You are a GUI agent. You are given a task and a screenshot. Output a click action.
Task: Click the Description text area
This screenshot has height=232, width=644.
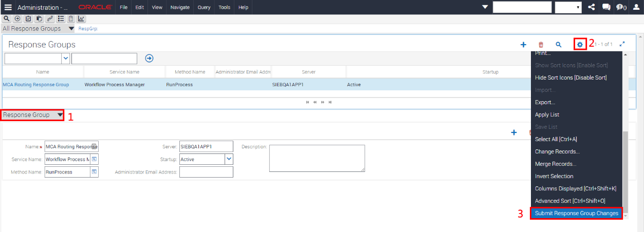[317, 158]
